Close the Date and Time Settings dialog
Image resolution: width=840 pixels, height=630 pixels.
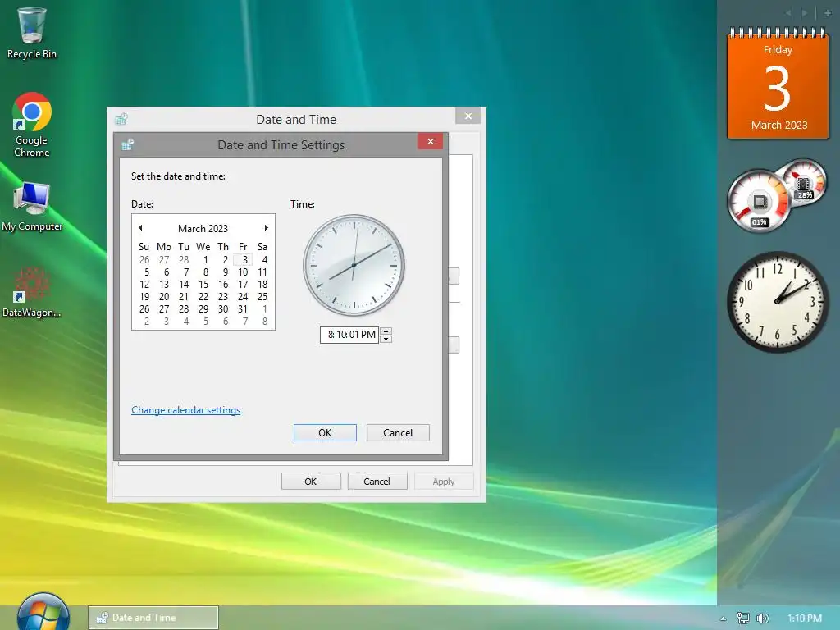point(430,141)
